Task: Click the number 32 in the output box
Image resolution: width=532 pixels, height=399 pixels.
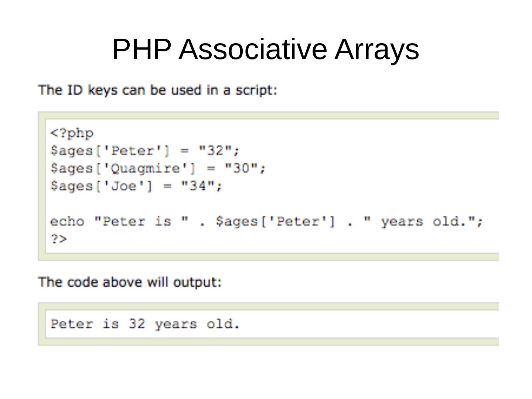Action: point(137,324)
